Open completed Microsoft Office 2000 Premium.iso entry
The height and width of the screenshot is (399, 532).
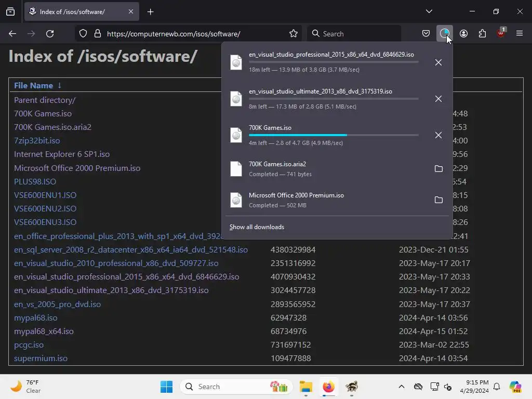[x=325, y=200]
